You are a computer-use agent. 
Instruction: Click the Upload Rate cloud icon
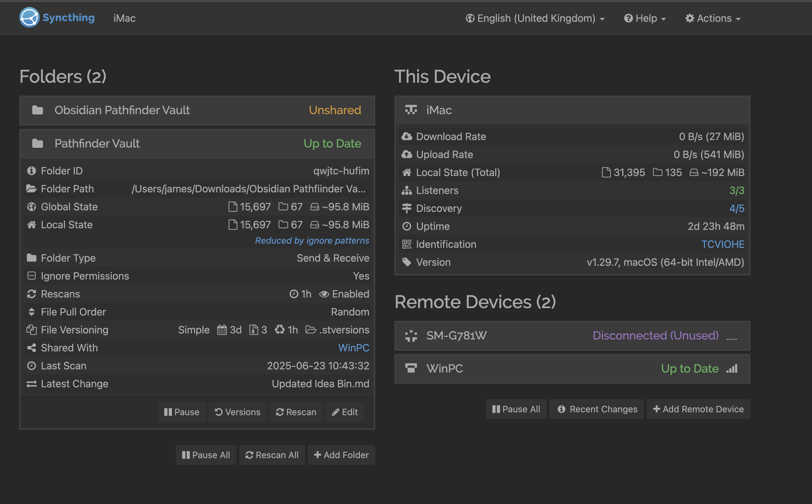click(407, 154)
